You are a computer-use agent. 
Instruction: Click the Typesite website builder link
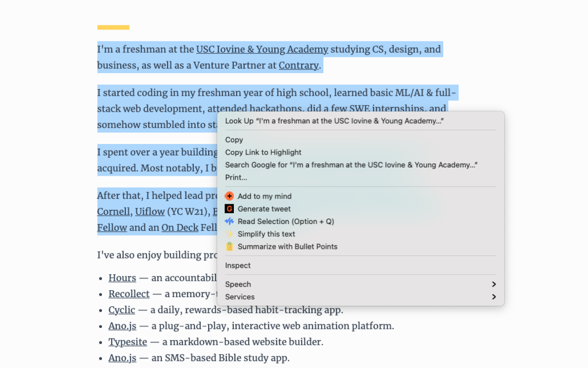(x=128, y=342)
